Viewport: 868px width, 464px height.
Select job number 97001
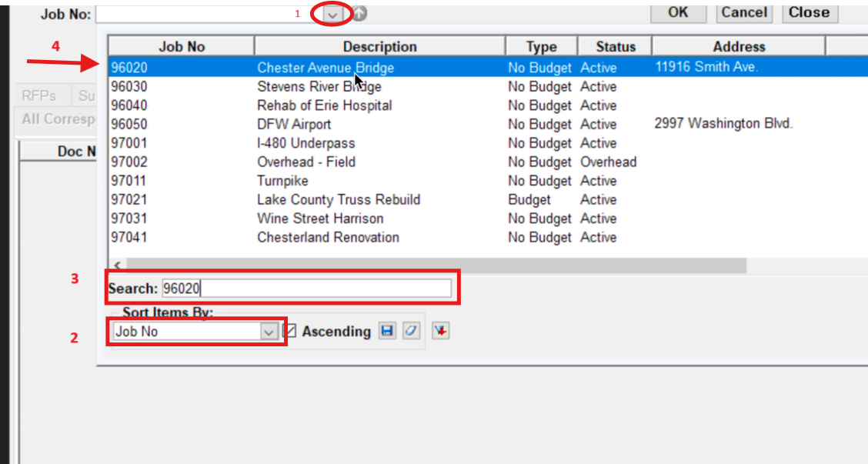click(129, 143)
